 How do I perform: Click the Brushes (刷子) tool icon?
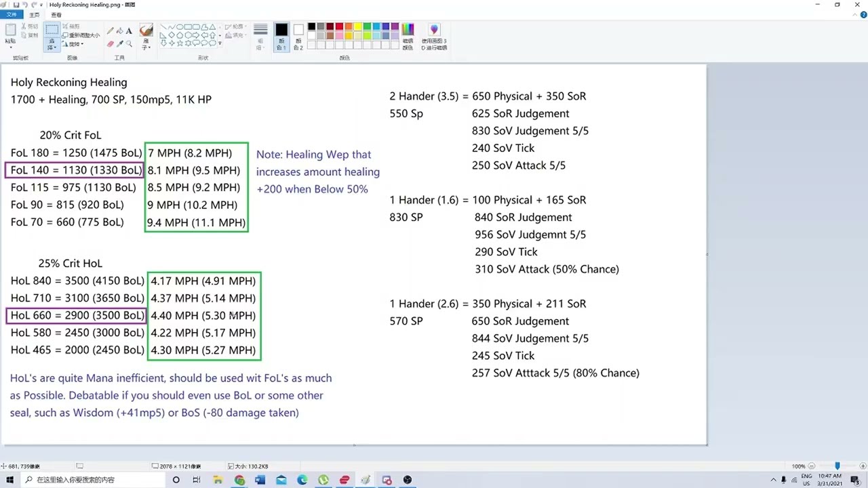pos(146,30)
